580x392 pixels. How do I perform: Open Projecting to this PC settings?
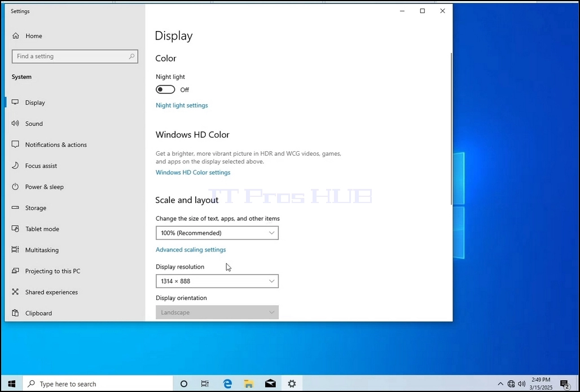[x=75, y=271]
